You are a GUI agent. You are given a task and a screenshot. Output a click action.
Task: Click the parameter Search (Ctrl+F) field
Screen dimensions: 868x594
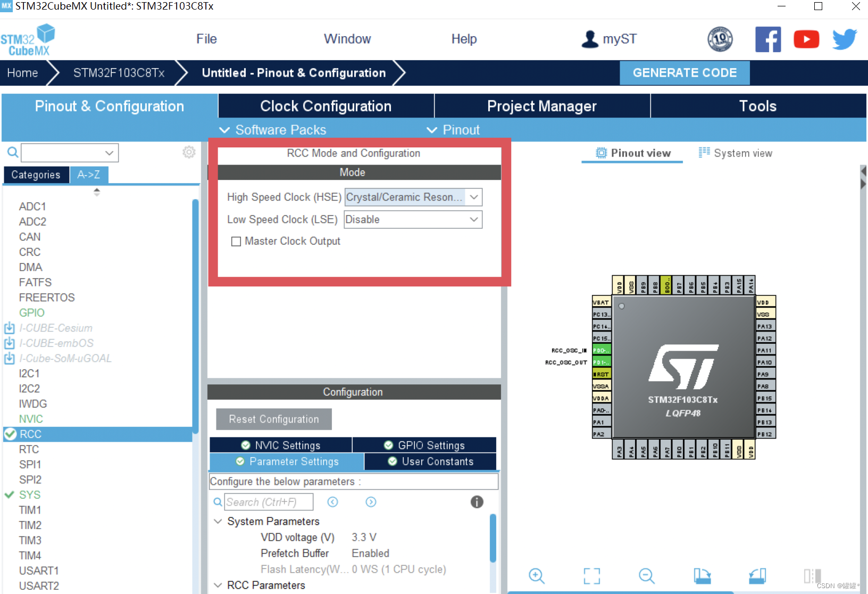pyautogui.click(x=269, y=502)
